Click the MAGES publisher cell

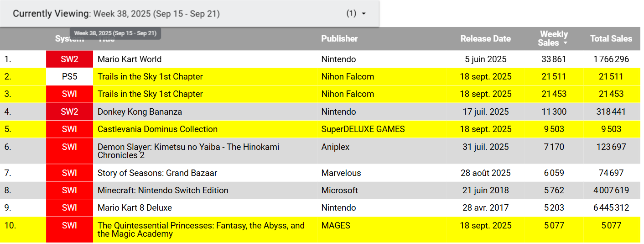click(336, 226)
